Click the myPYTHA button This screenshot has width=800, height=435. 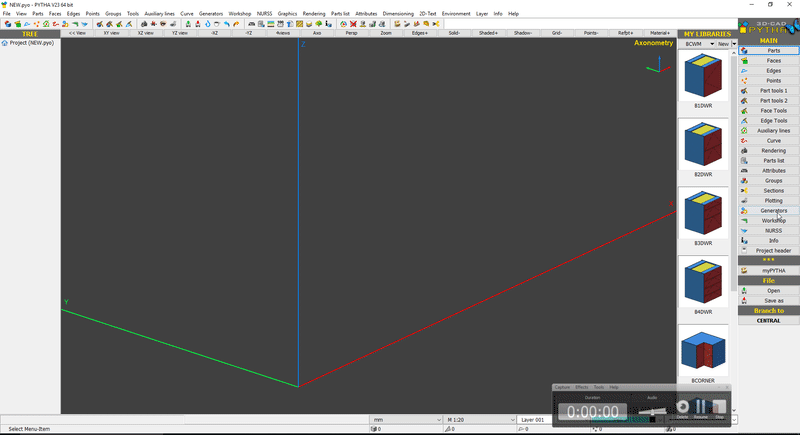coord(769,271)
